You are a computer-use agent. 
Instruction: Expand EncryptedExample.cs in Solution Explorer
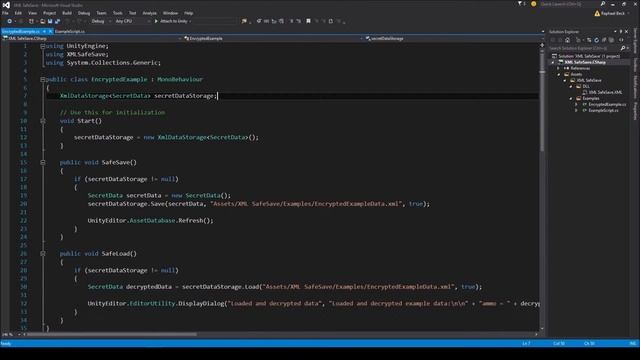click(576, 104)
